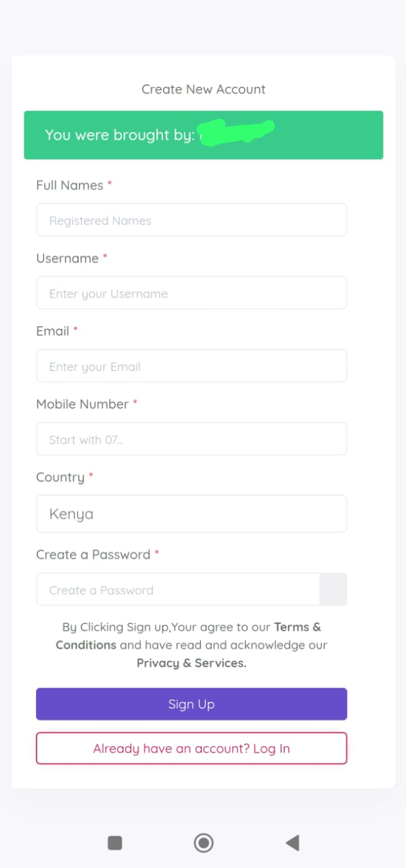Click the Email field label
The width and height of the screenshot is (406, 868).
point(53,331)
